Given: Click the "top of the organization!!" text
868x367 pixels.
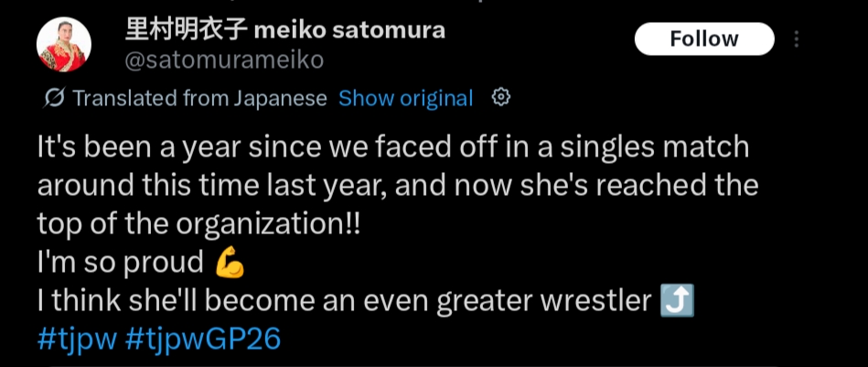Looking at the screenshot, I should (x=198, y=224).
